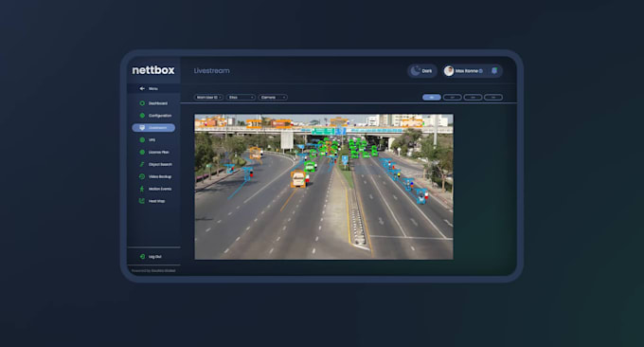Open the Main User ID dropdown
This screenshot has height=347, width=644.
[208, 98]
